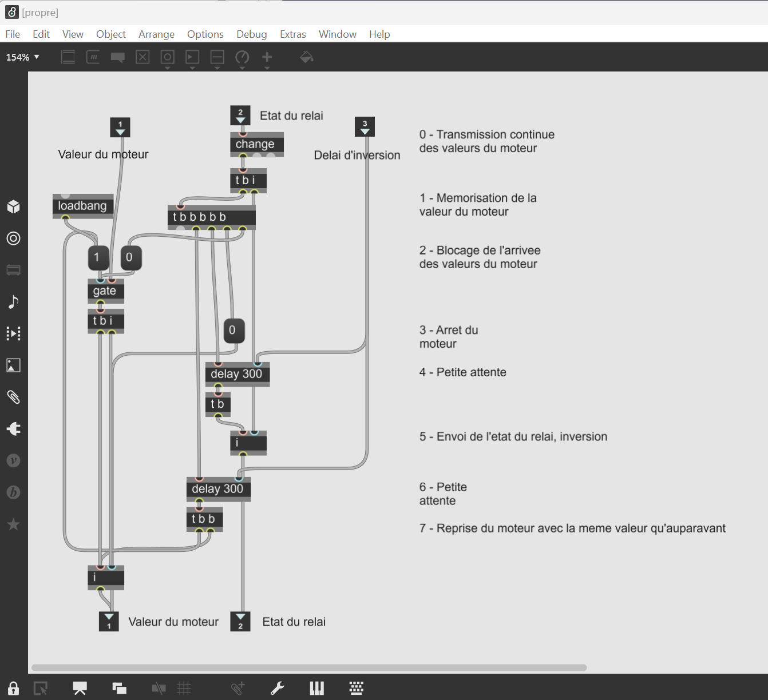This screenshot has width=768, height=700.
Task: Open the Images sidebar icon
Action: 14,365
